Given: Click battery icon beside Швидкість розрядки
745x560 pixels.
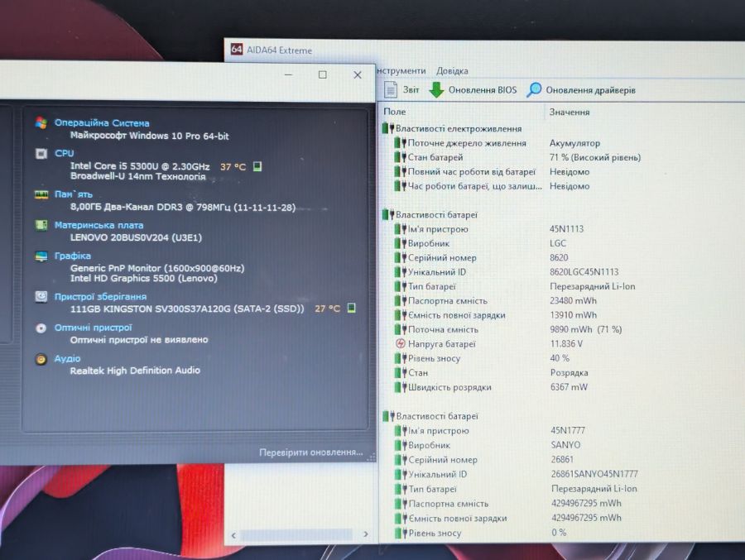Looking at the screenshot, I should coord(401,386).
